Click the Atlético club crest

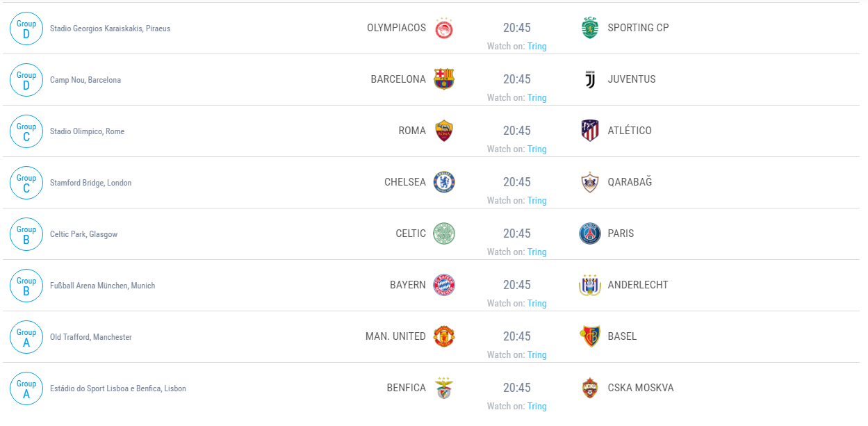click(x=590, y=131)
